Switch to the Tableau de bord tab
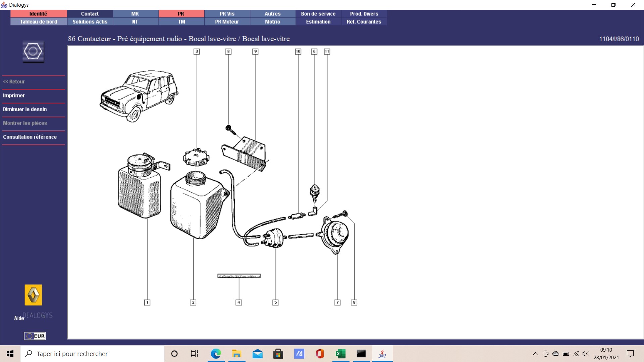 (39, 22)
